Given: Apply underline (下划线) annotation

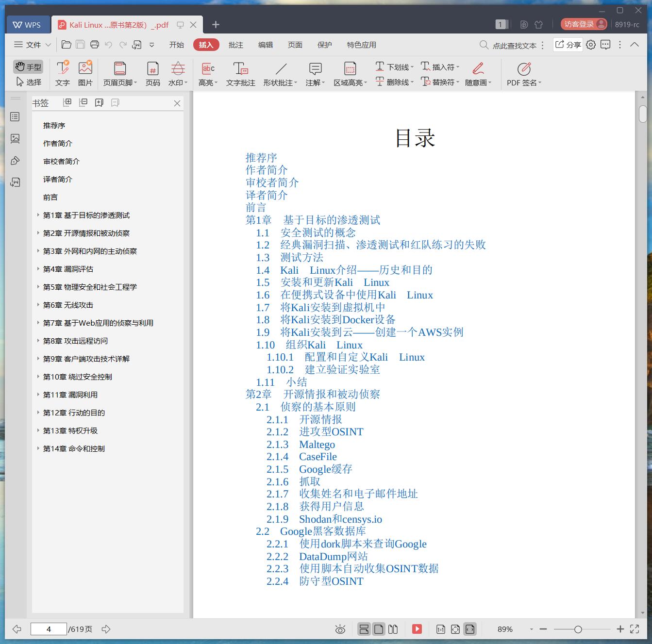Looking at the screenshot, I should 394,66.
